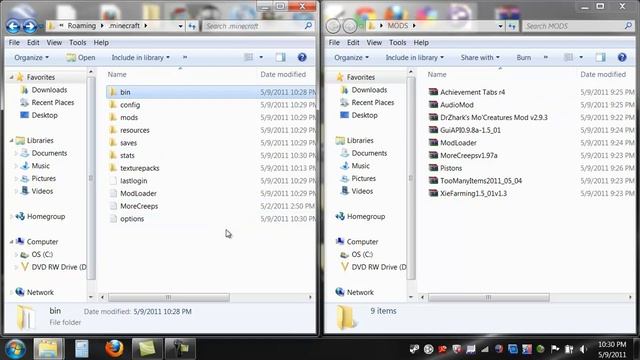This screenshot has width=640, height=360.
Task: Open File menu in MODS window
Action: 334,42
